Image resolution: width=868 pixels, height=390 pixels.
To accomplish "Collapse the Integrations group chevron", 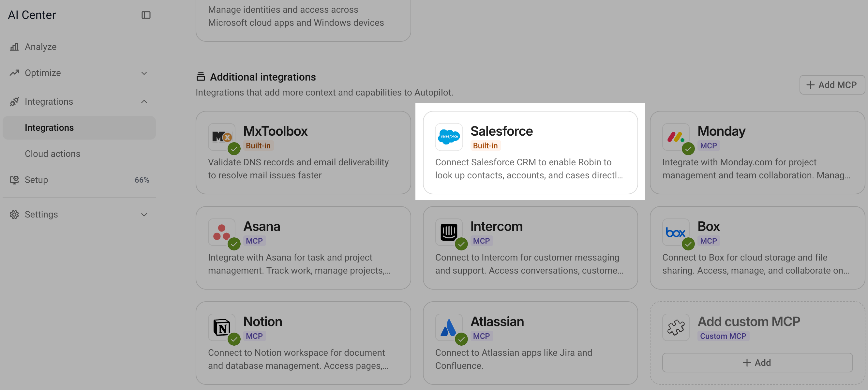I will click(144, 101).
